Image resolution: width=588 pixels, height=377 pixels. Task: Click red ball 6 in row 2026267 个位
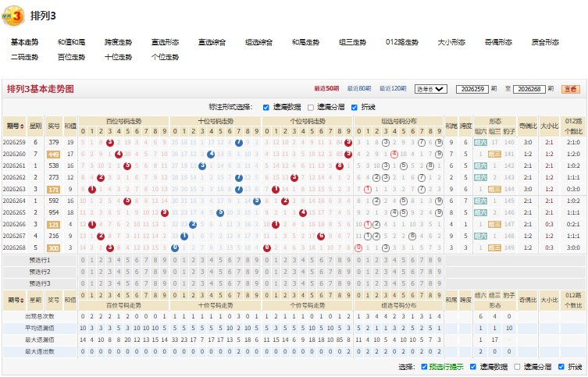[321, 236]
